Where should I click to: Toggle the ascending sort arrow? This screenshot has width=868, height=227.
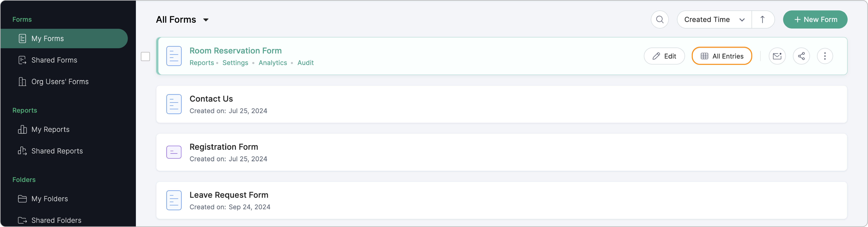[763, 19]
